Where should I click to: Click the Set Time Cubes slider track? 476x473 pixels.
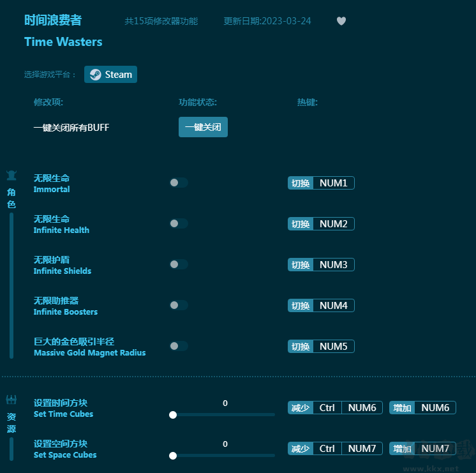point(222,415)
